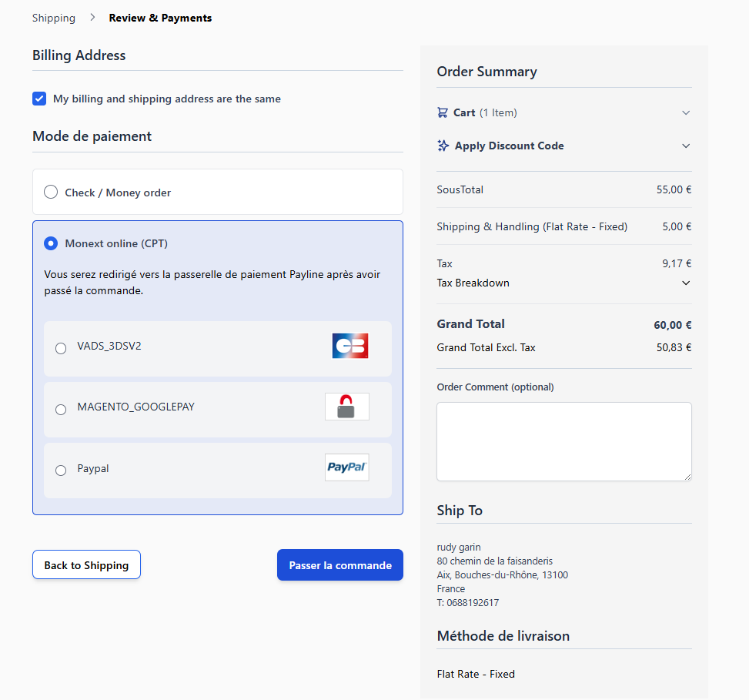The width and height of the screenshot is (749, 700).
Task: Click the discount code sparkle icon
Action: 443,146
